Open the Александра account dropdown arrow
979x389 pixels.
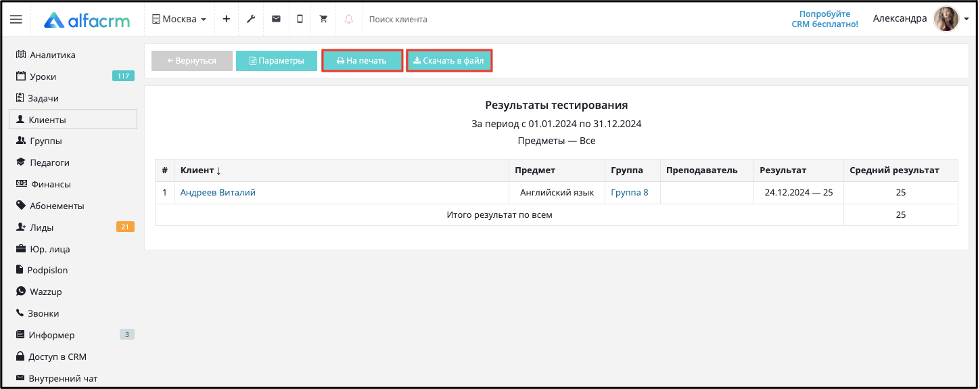click(x=967, y=19)
